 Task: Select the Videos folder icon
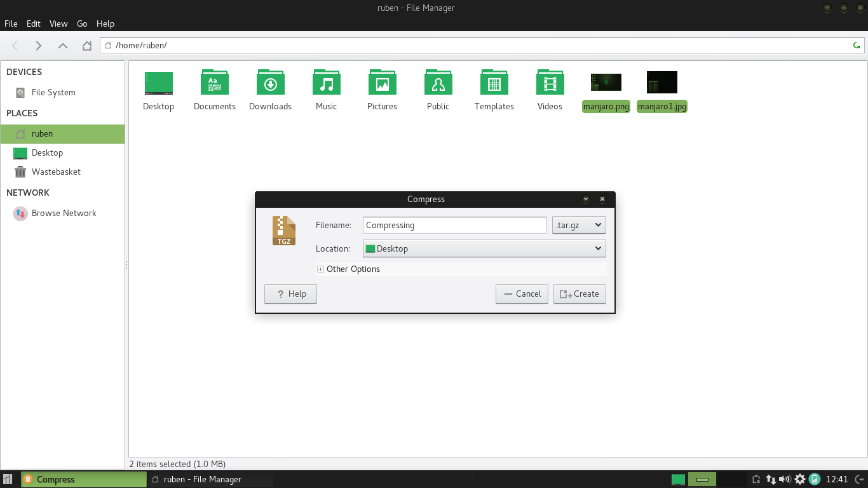click(x=550, y=83)
